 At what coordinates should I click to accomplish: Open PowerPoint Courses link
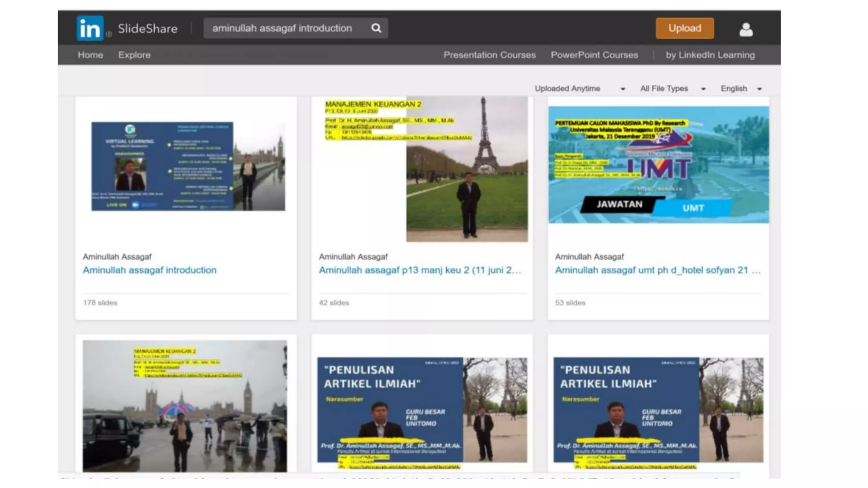tap(594, 55)
